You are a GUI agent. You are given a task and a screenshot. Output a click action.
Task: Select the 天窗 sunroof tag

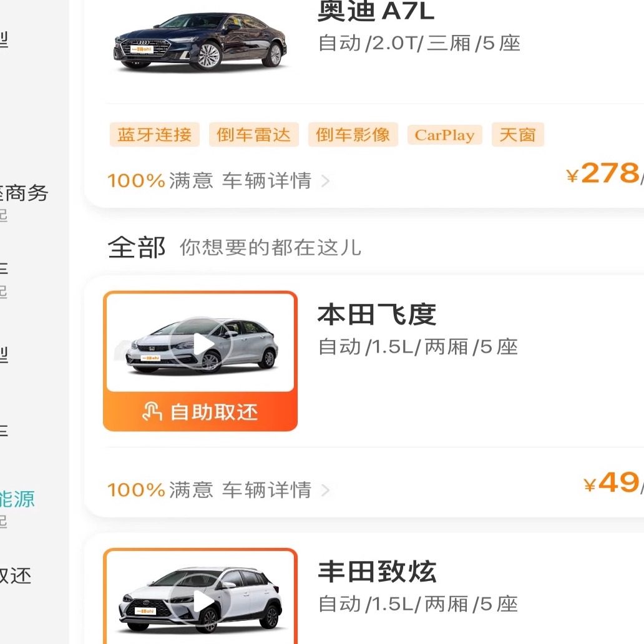[x=517, y=135]
